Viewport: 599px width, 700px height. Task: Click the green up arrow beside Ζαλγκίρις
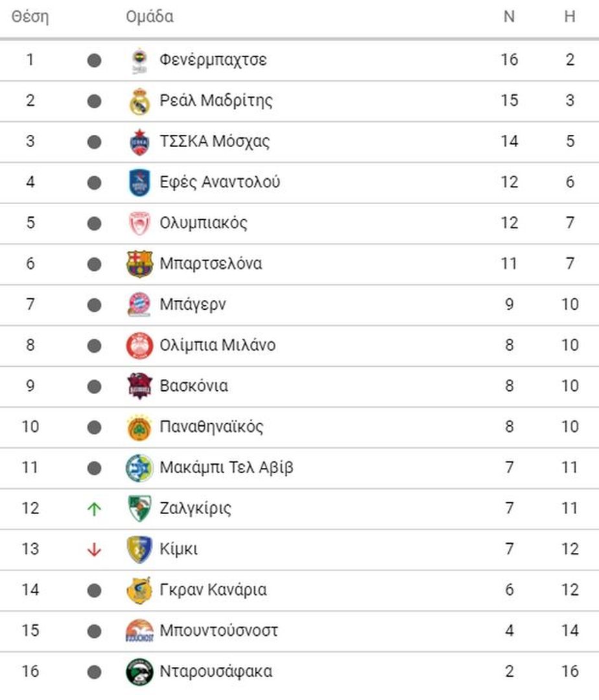click(x=94, y=509)
